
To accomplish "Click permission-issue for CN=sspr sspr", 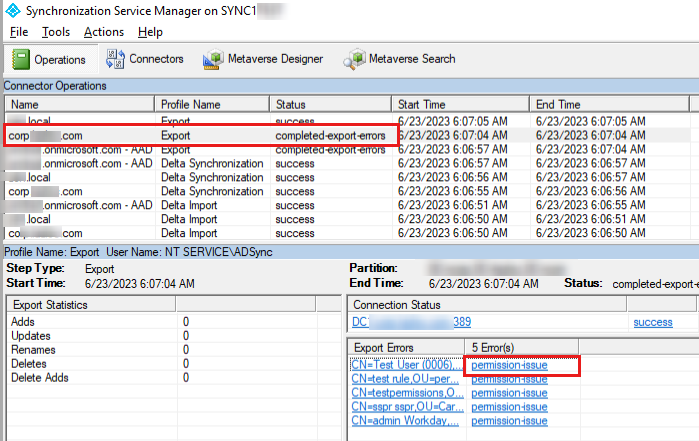I will coord(509,407).
